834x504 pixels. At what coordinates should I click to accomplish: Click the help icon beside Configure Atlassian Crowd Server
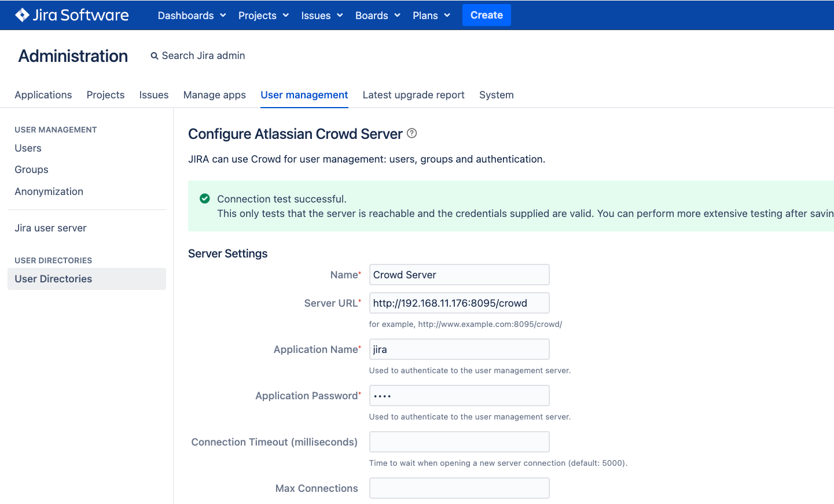tap(412, 133)
